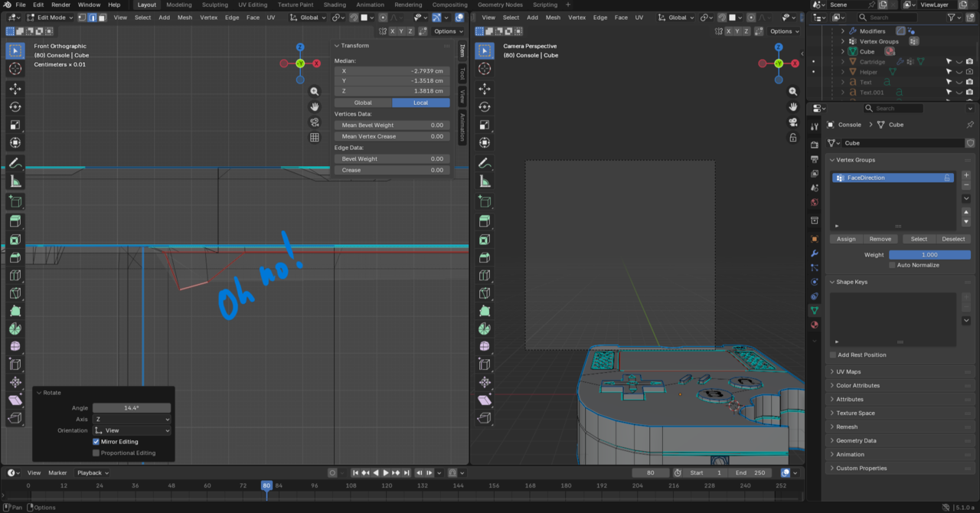Open the Render menu
980x513 pixels.
60,5
